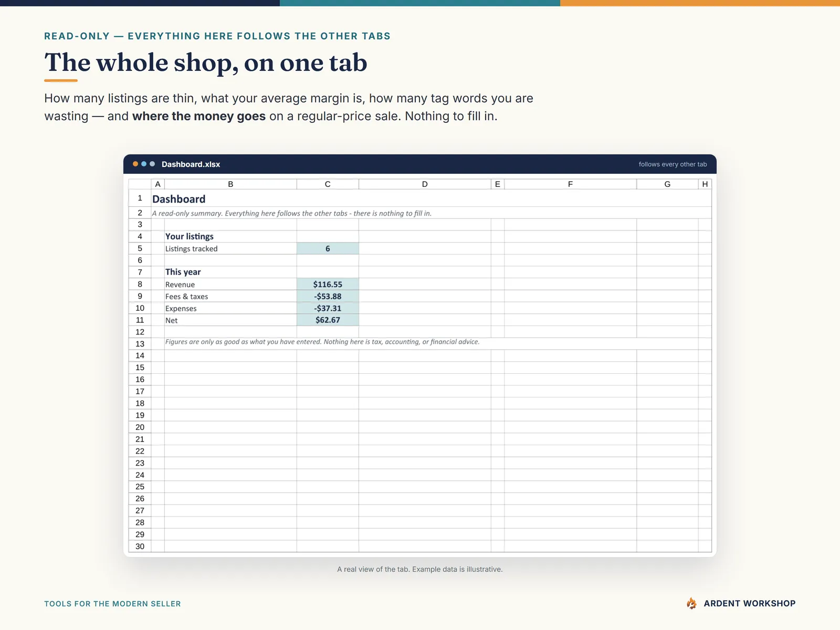Click the 'This year' heading cell

click(x=230, y=272)
